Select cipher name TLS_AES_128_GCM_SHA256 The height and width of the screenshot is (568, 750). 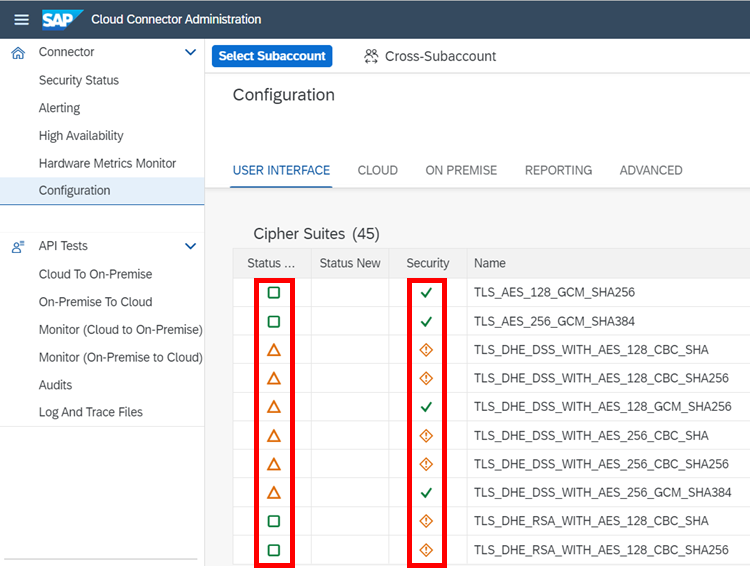coord(554,292)
